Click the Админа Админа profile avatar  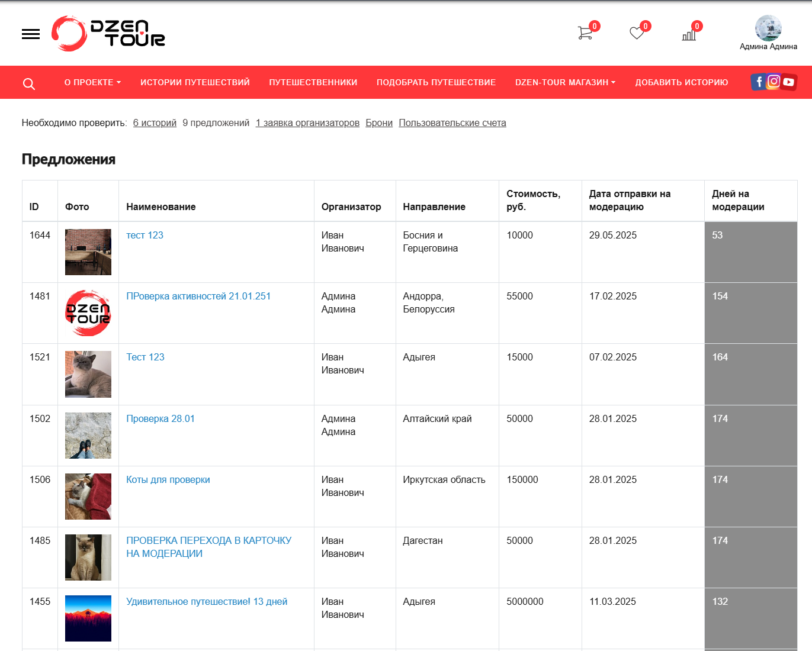tap(768, 28)
